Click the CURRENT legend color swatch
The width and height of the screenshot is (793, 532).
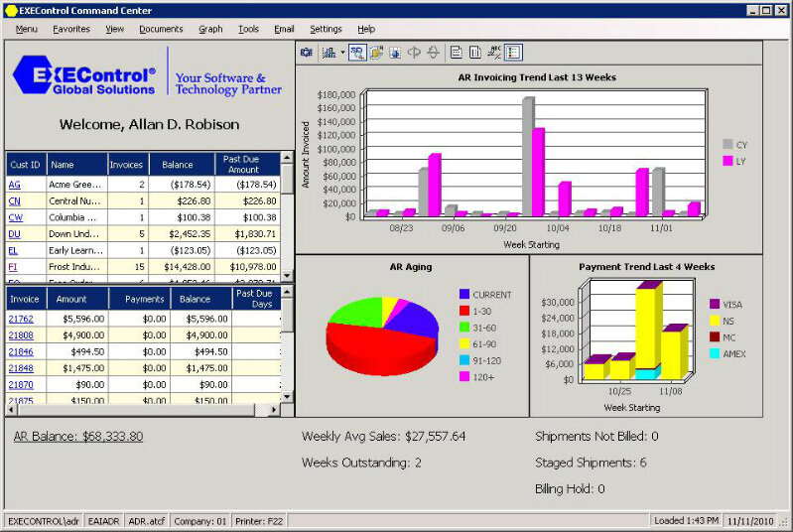[464, 295]
